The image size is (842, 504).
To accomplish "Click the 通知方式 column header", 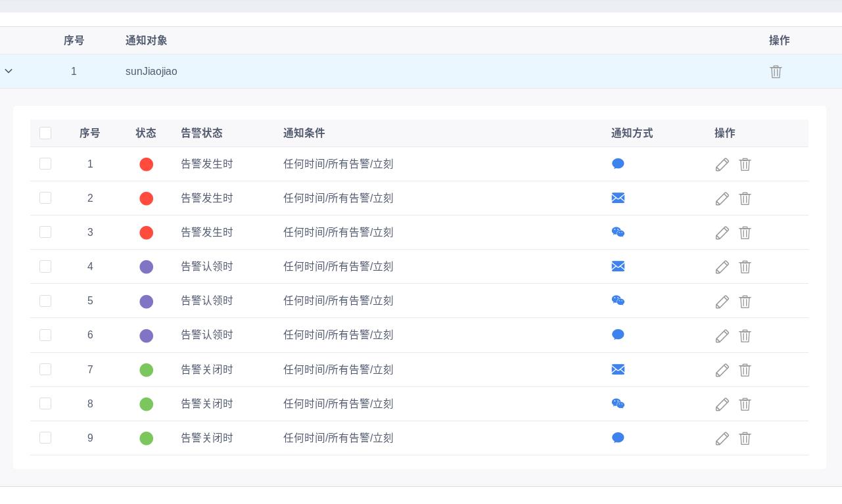I will click(632, 133).
